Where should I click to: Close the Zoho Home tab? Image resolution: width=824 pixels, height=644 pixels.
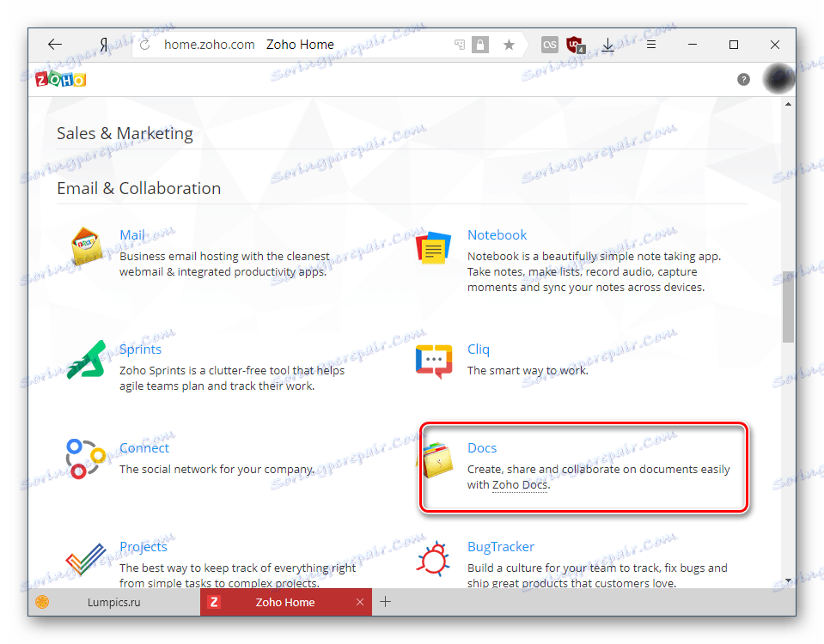coord(360,602)
